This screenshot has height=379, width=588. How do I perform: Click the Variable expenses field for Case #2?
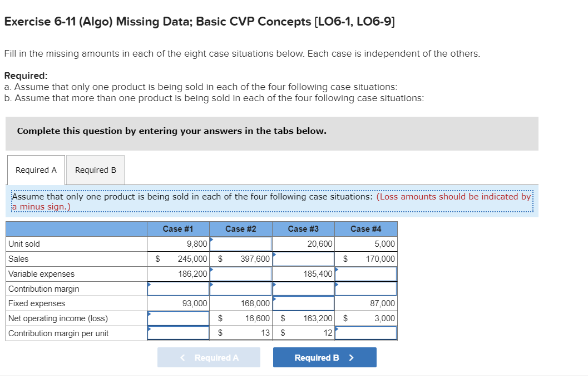240,273
